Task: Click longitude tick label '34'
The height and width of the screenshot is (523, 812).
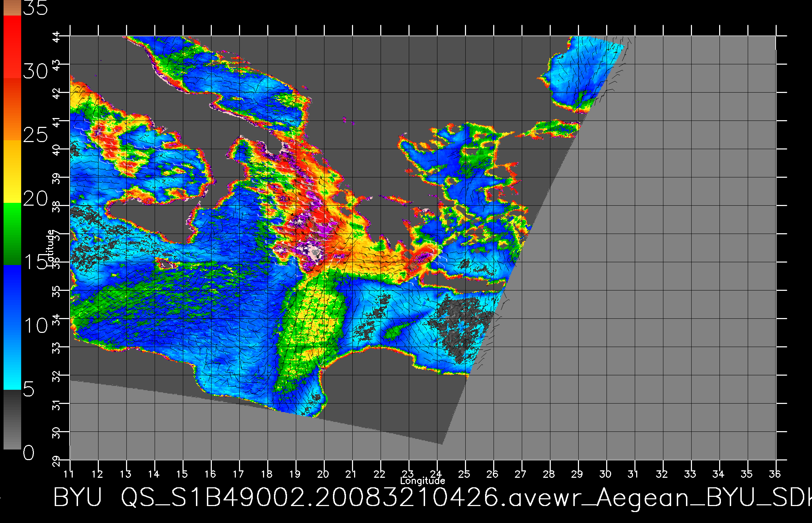Action: [718, 474]
